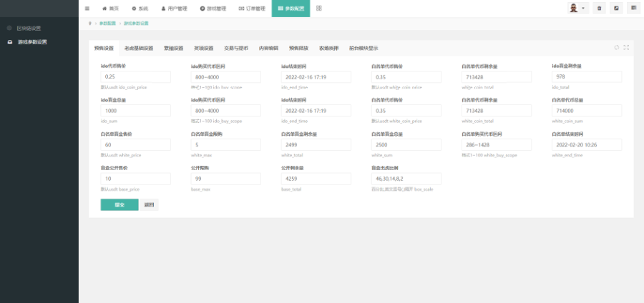The height and width of the screenshot is (303, 644).
Task: Click the gray 返回 back button
Action: (149, 204)
